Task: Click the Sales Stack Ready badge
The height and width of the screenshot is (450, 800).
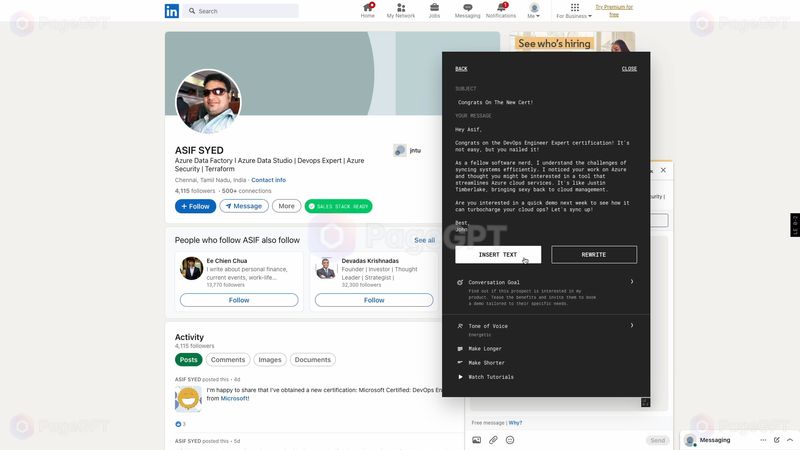Action: [x=338, y=206]
